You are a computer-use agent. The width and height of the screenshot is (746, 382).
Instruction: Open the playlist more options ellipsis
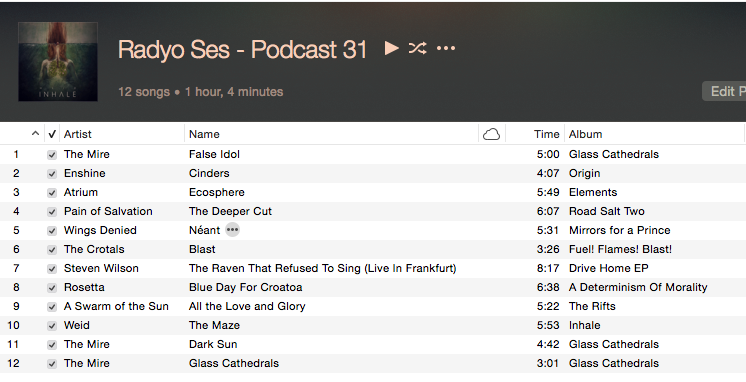(446, 48)
